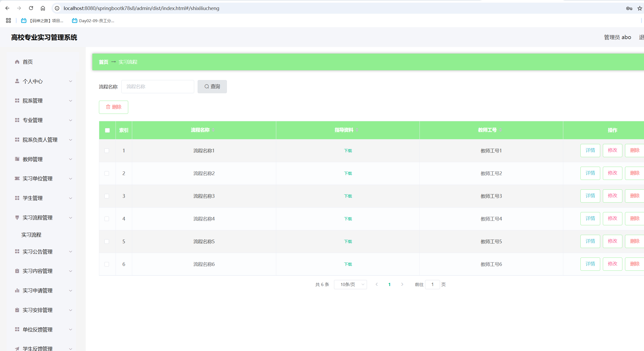
Task: Click the person icon for 个人中心
Action: [x=17, y=81]
